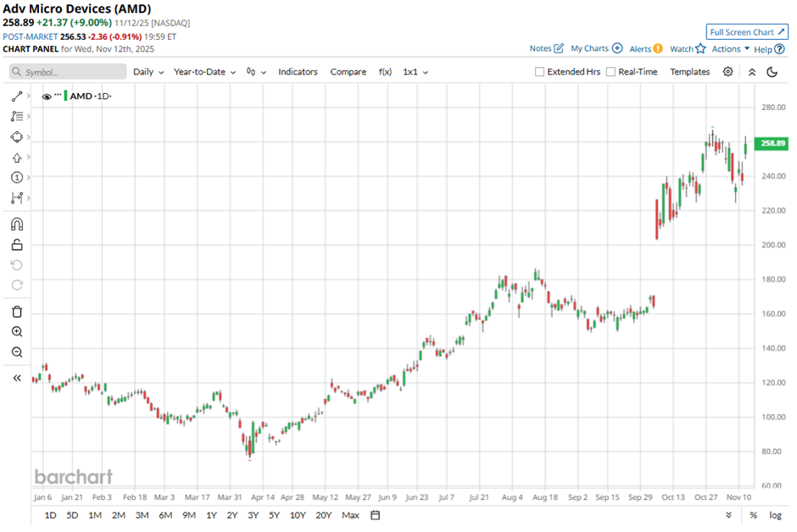Select the Max range
The height and width of the screenshot is (532, 797).
point(350,515)
